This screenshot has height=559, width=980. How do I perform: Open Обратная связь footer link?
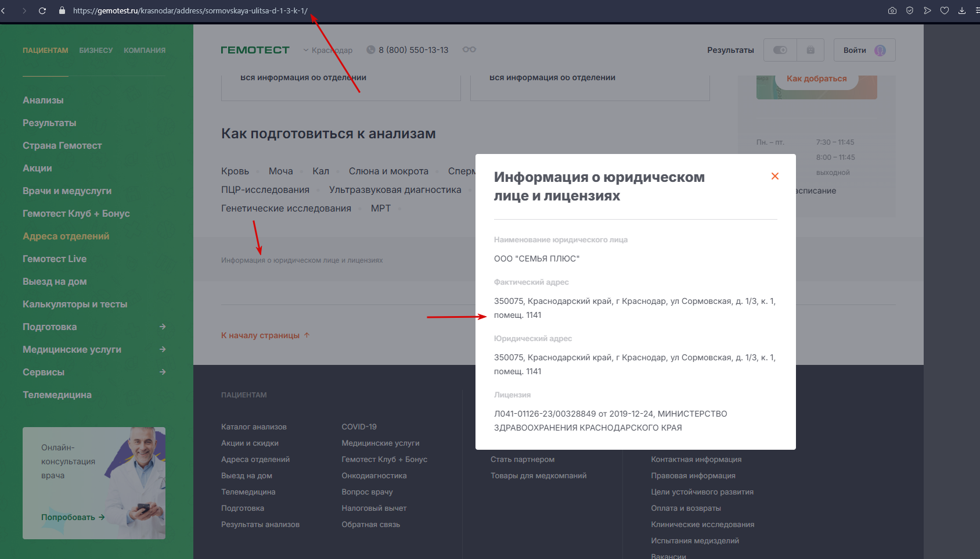coord(370,524)
